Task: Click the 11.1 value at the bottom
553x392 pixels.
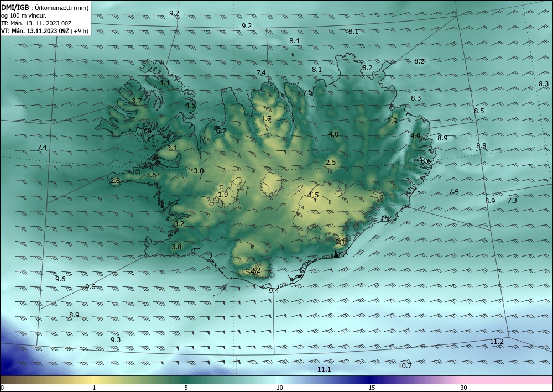Action: (324, 369)
